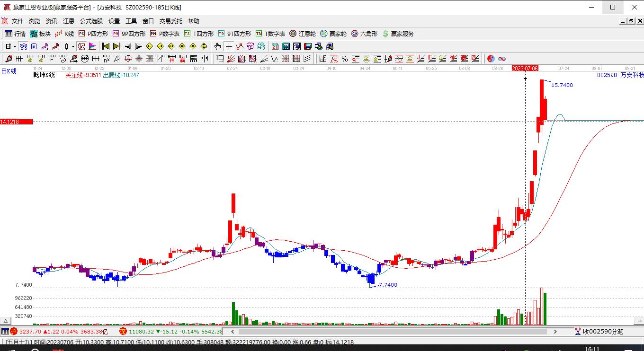Image resolution: width=644 pixels, height=351 pixels.
Task: Click the 2023-07-06 date marker on the timeline
Action: [x=525, y=68]
